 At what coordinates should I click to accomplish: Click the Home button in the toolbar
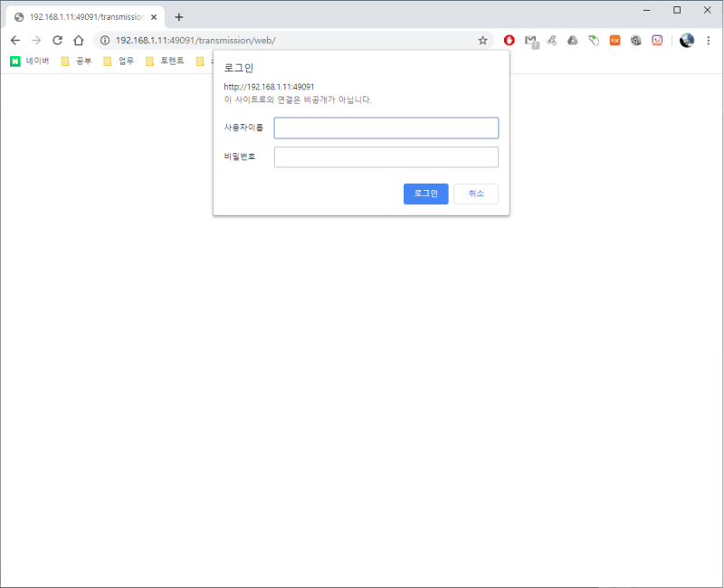coord(79,40)
